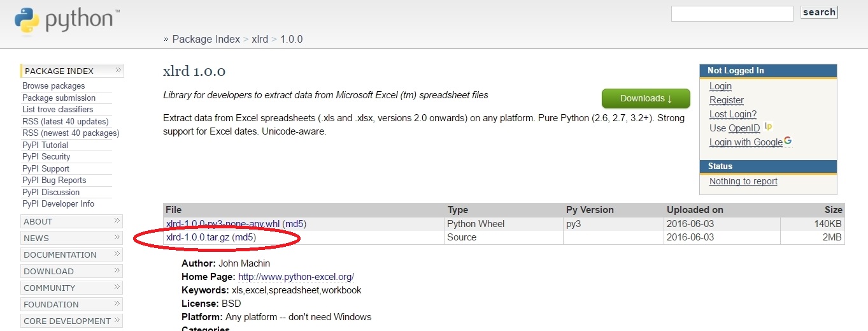Open the PyPI Bug Reports link

(x=54, y=180)
